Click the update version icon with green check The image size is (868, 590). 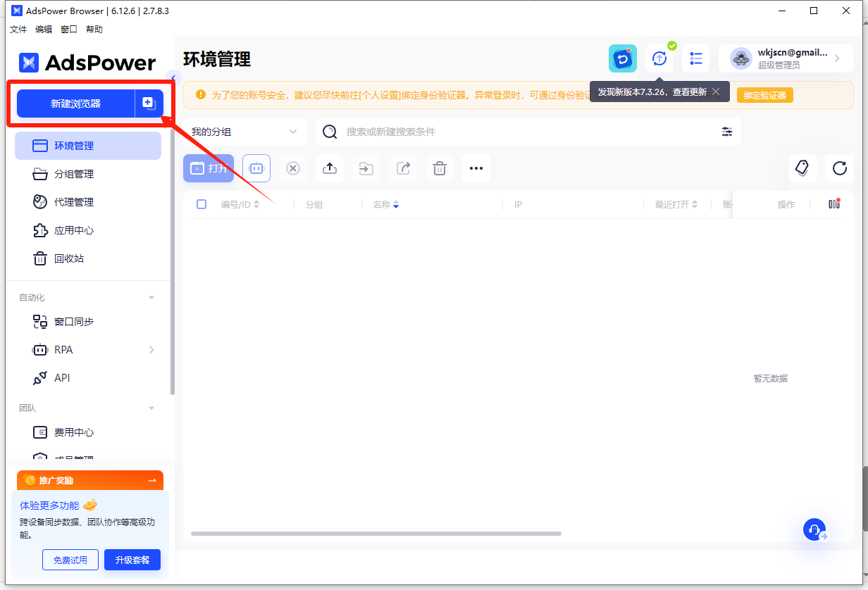click(x=659, y=58)
